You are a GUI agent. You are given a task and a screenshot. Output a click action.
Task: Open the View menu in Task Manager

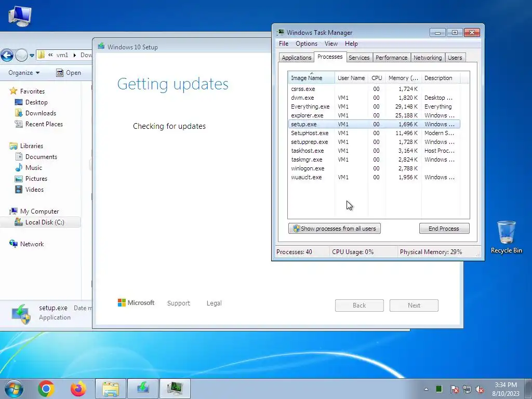point(331,44)
